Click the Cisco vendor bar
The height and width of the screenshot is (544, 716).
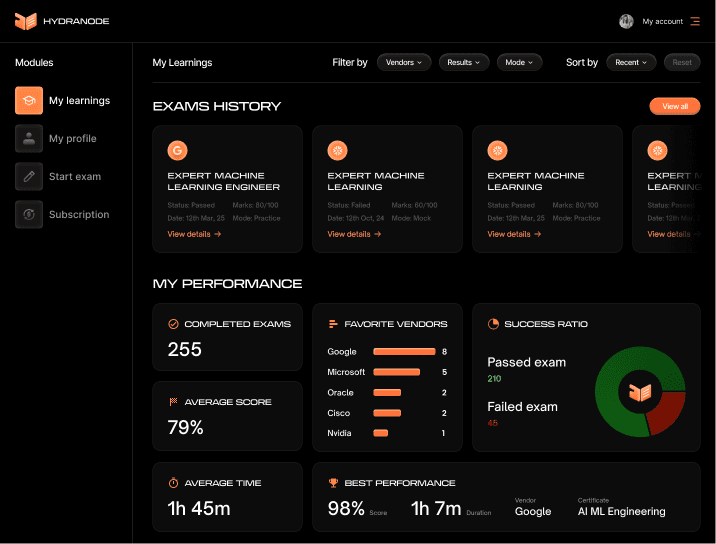coord(387,413)
